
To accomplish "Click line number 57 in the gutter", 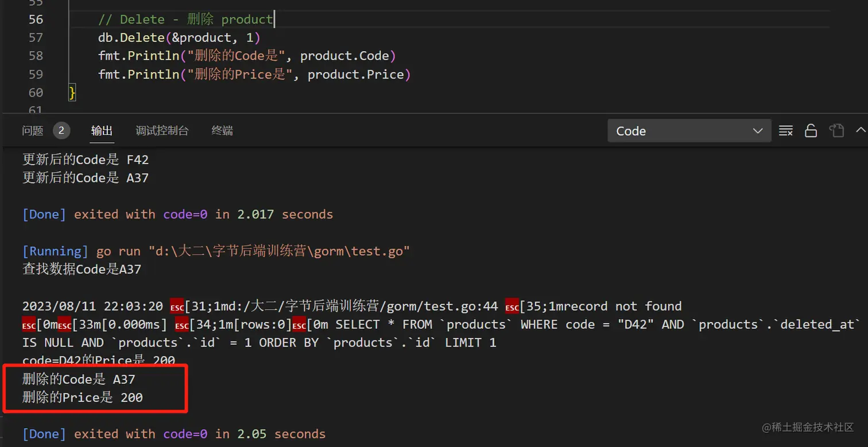I will (36, 38).
